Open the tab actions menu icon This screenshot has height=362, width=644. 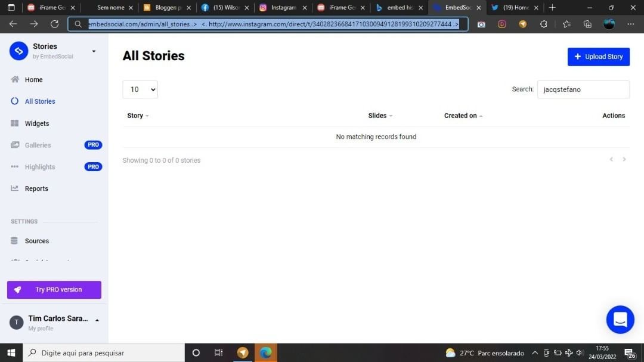(x=11, y=7)
